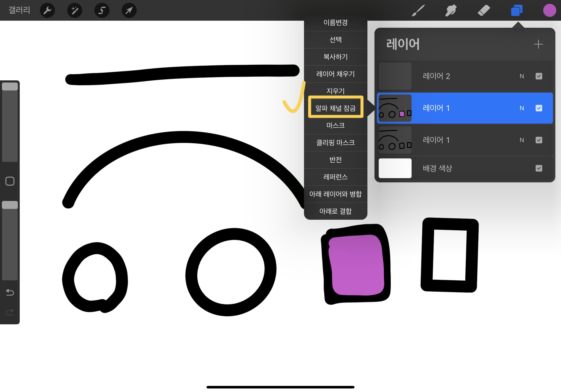The image size is (561, 392).
Task: Choose the Brush paint tool
Action: [x=418, y=11]
